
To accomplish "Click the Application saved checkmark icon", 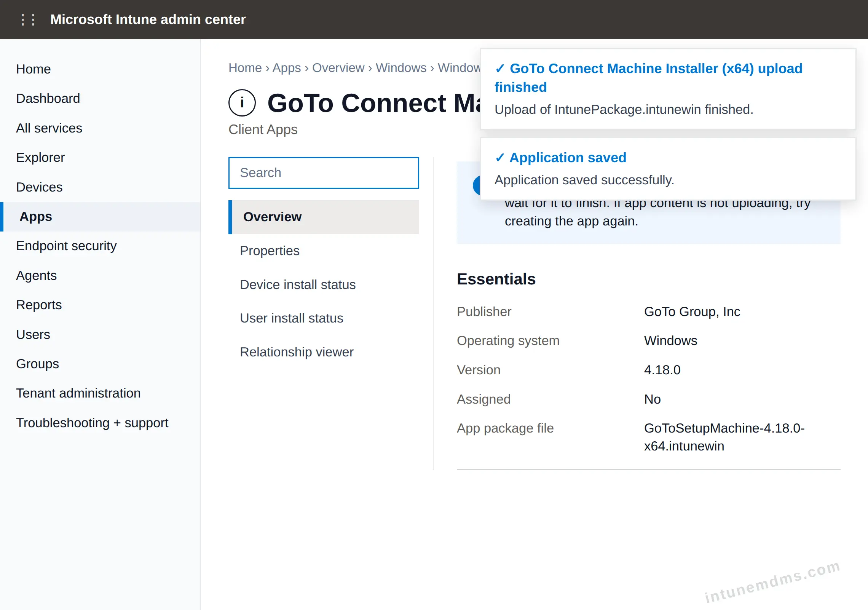I will [500, 158].
